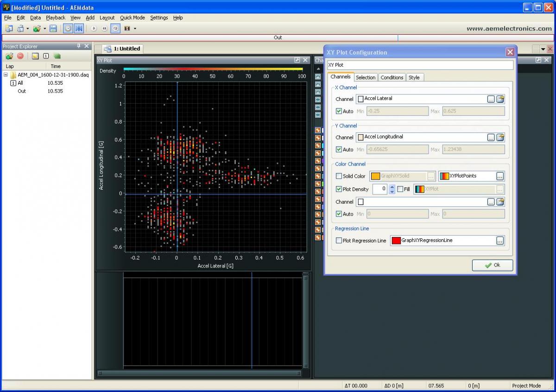Click the channel properties icon for X Channel
The width and height of the screenshot is (556, 392).
500,99
